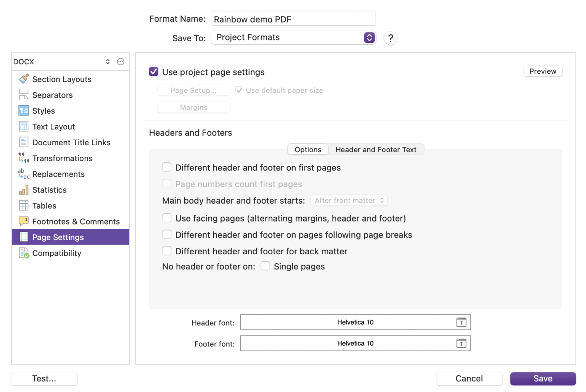Switch to the Header and Footer Text tab
Image resolution: width=586 pixels, height=392 pixels.
376,149
